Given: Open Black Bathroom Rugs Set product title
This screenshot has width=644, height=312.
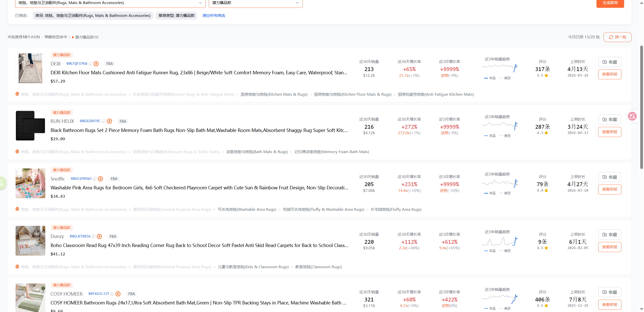Looking at the screenshot, I should (x=199, y=130).
